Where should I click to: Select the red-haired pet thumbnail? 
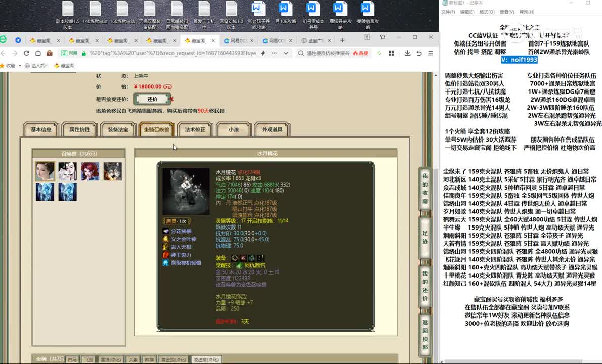pyautogui.click(x=90, y=171)
